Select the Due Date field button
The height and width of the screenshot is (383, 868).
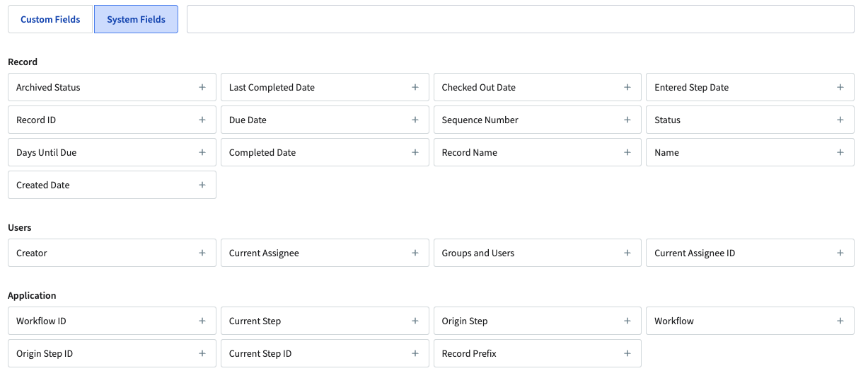point(311,120)
